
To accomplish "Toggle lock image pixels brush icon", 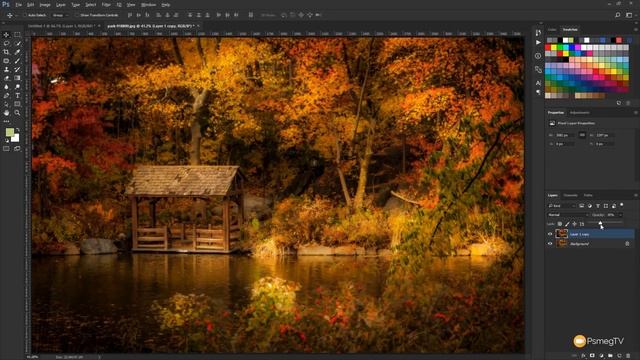I will tap(567, 224).
